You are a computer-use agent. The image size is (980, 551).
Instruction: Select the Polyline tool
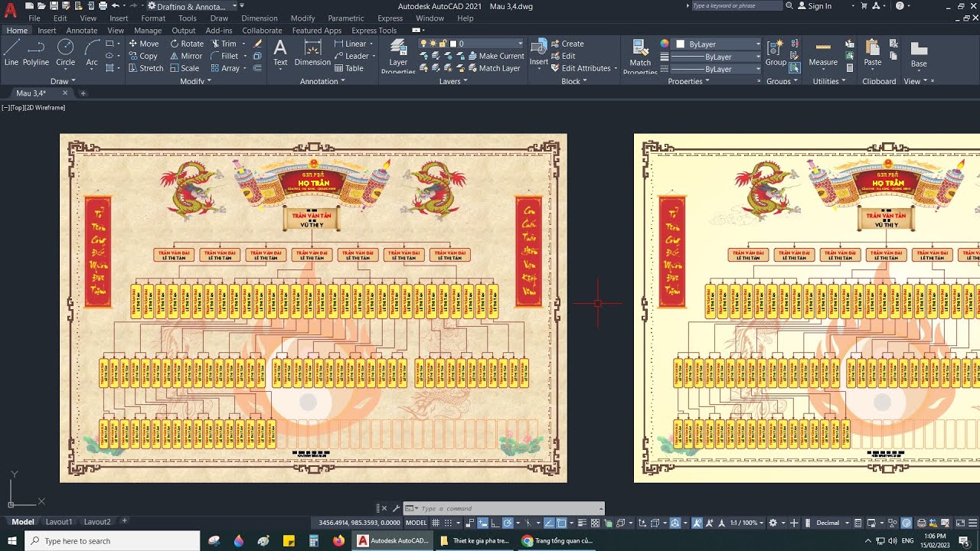pos(35,53)
